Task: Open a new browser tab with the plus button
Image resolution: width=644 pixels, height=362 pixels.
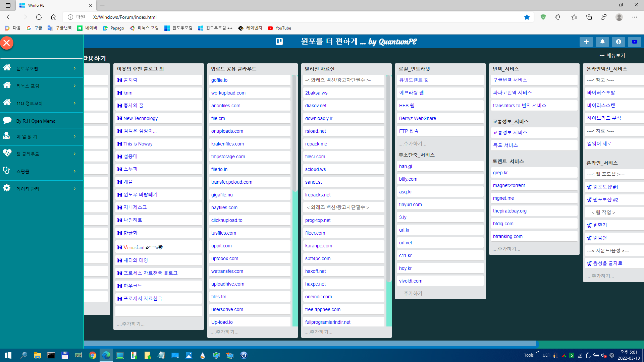Action: (102, 5)
